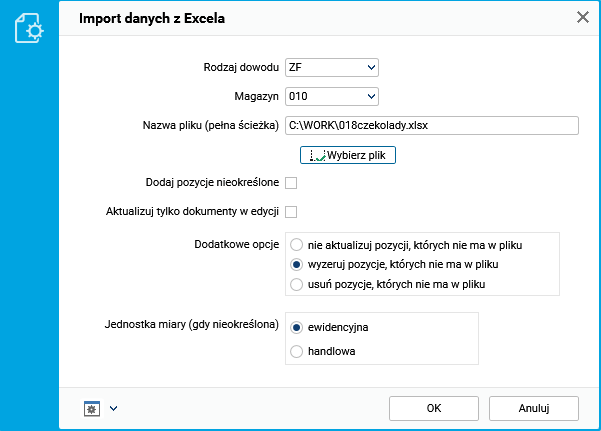Enable the Dodaj pozycje nieokreślone checkbox
The width and height of the screenshot is (601, 431).
click(291, 183)
